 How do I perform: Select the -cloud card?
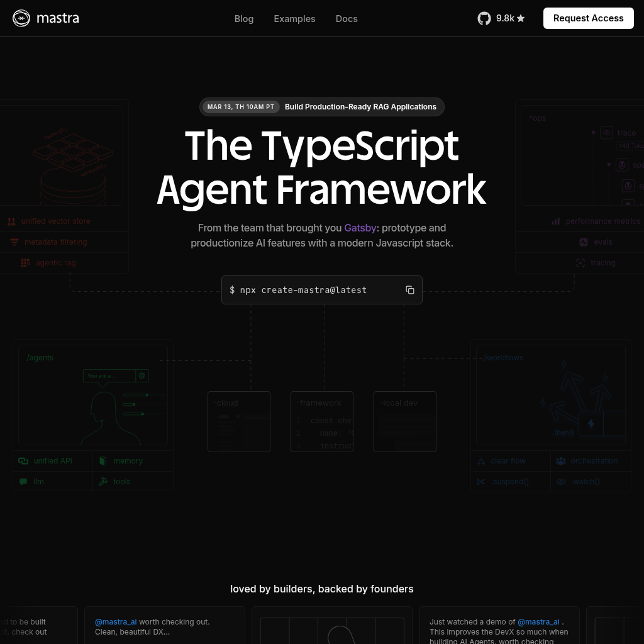click(x=239, y=422)
